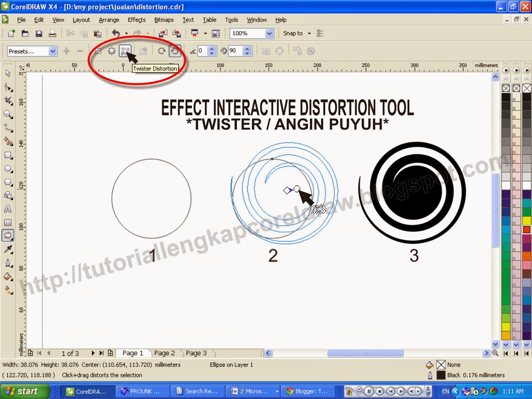Image resolution: width=532 pixels, height=399 pixels.
Task: Switch to the Page 2 tab
Action: point(165,353)
